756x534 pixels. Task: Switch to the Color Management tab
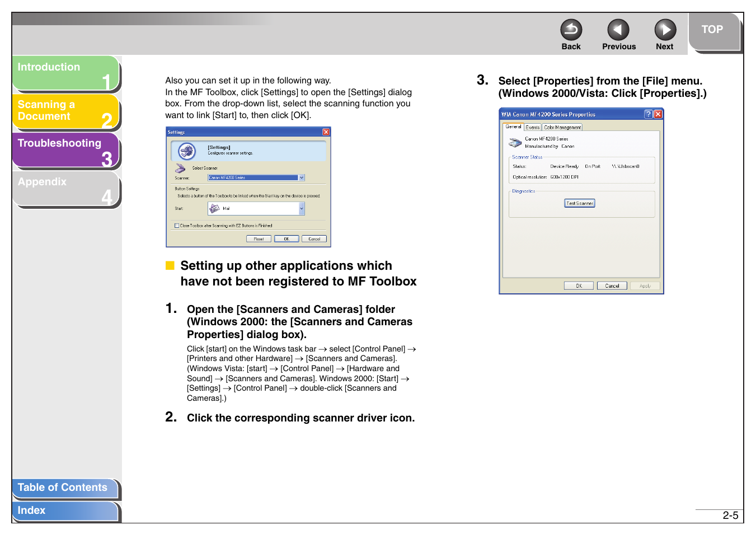pyautogui.click(x=562, y=127)
